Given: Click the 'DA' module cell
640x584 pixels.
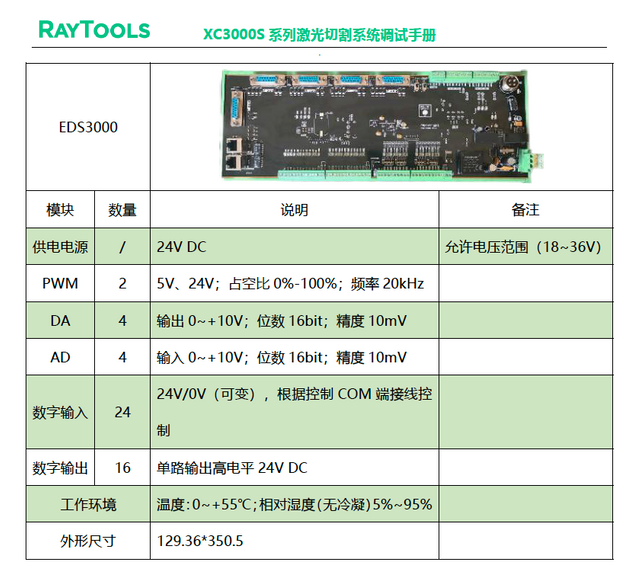Looking at the screenshot, I should pos(60,321).
